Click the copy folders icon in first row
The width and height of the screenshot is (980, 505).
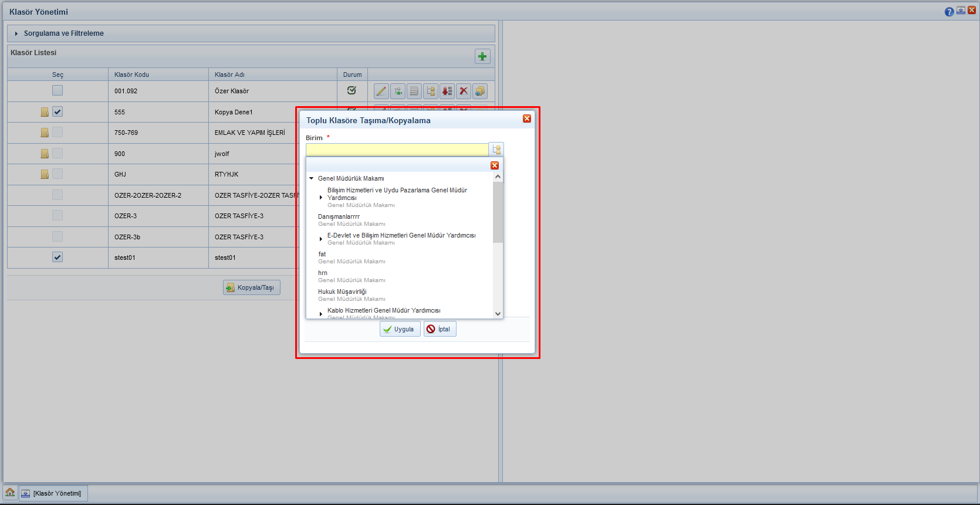pos(480,91)
